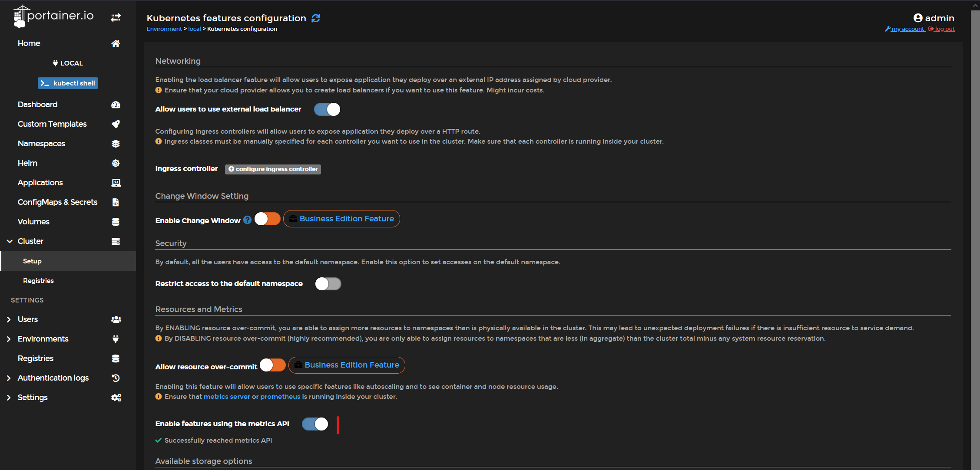Collapse the Cluster sidebar section
The height and width of the screenshot is (470, 980).
tap(10, 241)
